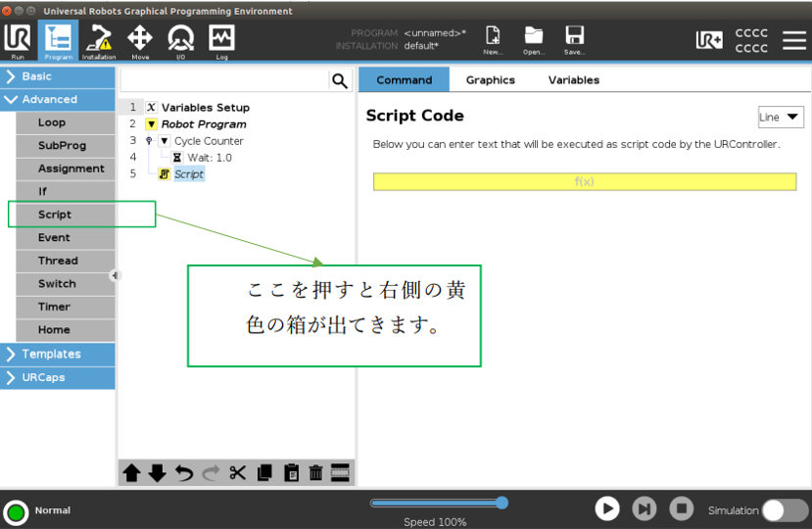812x529 pixels.
Task: Open the Move tab icon
Action: [x=140, y=41]
